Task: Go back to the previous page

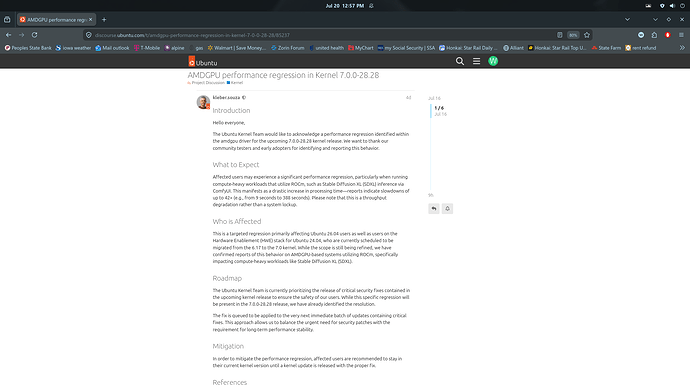Action: [8, 35]
